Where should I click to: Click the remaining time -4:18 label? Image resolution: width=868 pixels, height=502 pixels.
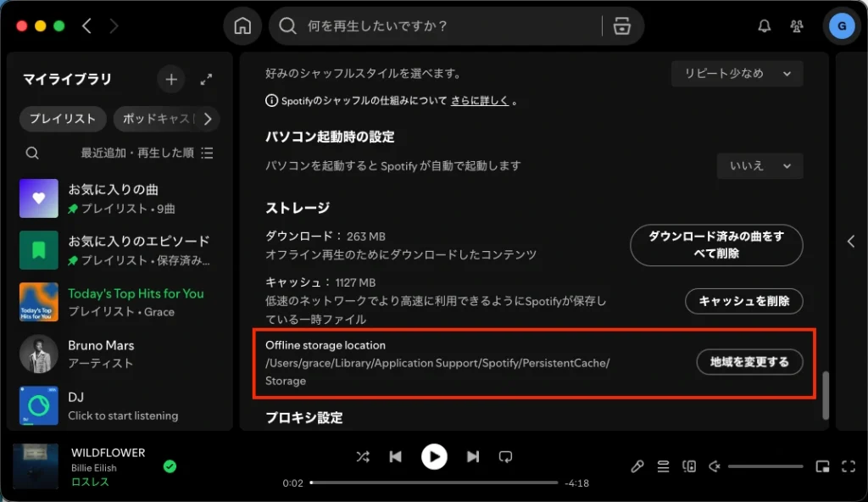click(576, 483)
